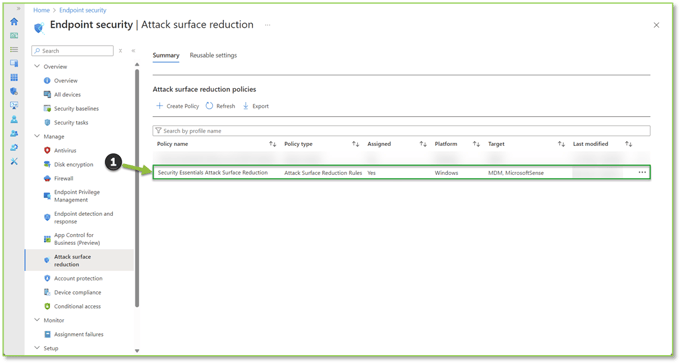Click the Device compliance icon
This screenshot has height=364, width=681.
(x=47, y=292)
